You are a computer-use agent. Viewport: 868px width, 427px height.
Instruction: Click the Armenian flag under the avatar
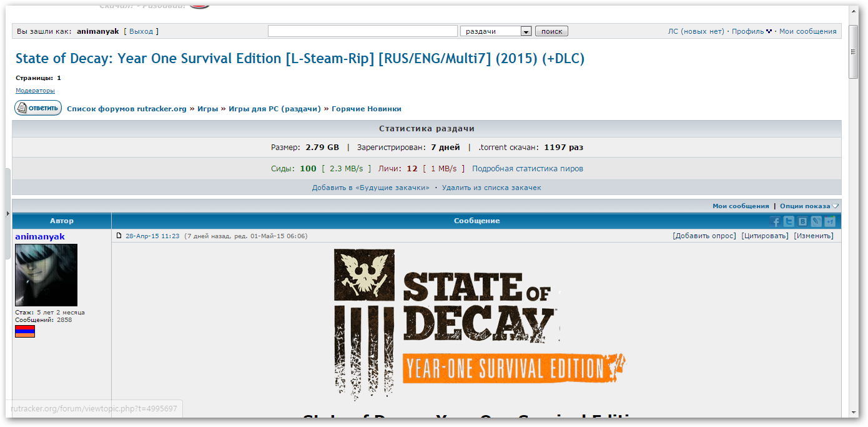coord(25,331)
